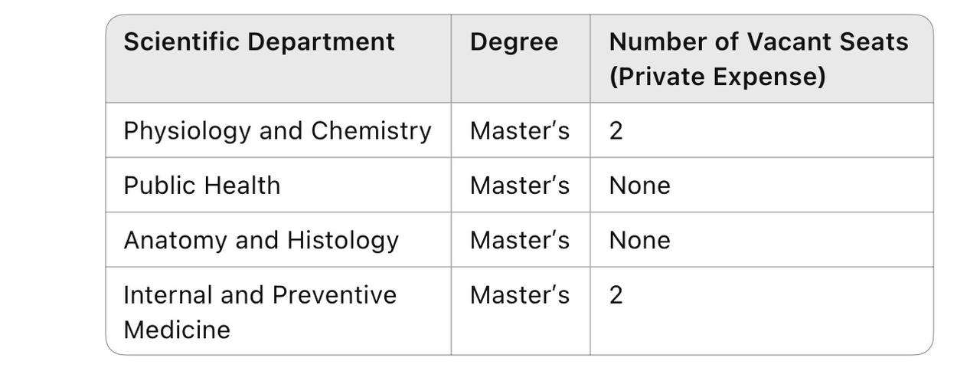Click vacant seats value 2 for Internal Medicine
This screenshot has height=368, width=980.
point(616,295)
